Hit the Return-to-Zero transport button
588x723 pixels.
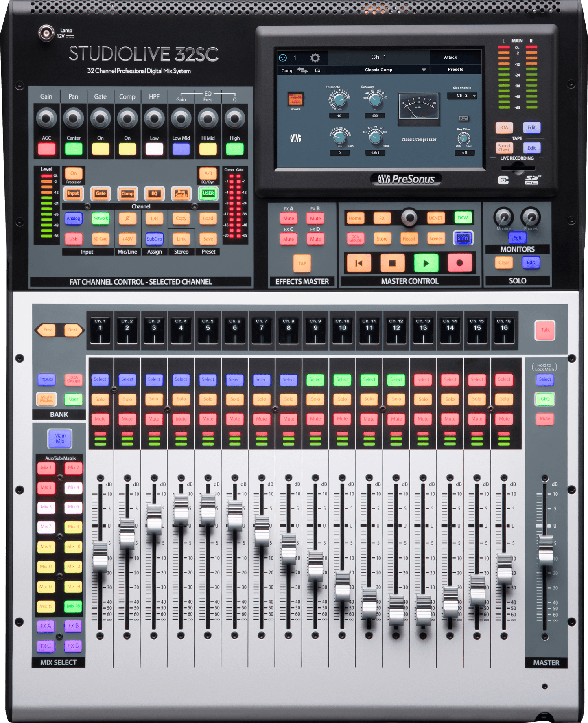click(358, 263)
